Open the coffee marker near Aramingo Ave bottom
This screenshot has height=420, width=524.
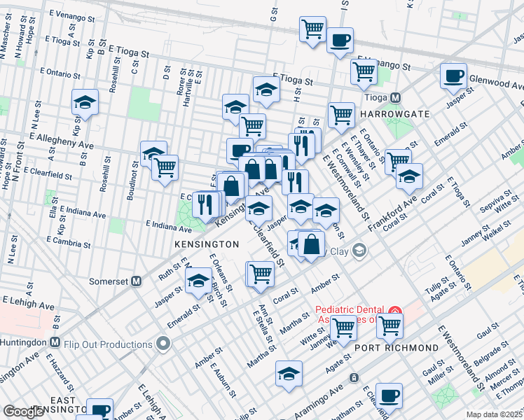click(389, 395)
